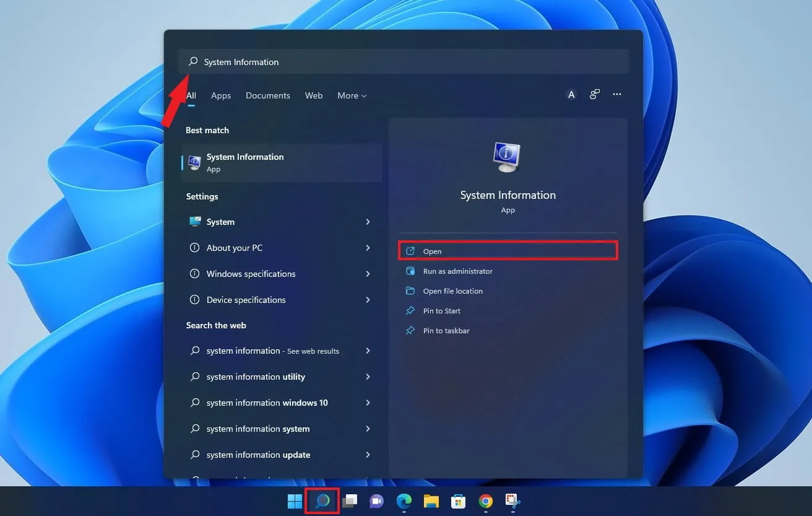Open File Explorer from the taskbar
Image resolution: width=812 pixels, height=516 pixels.
[431, 501]
